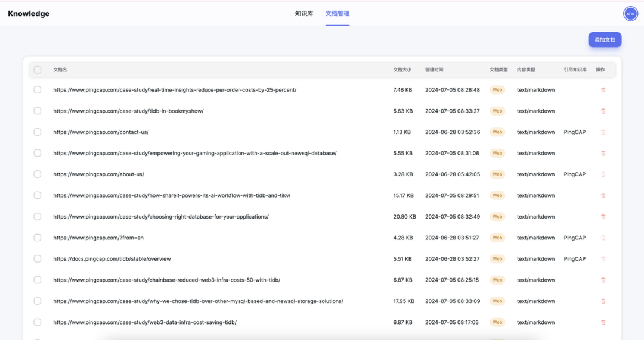Image resolution: width=644 pixels, height=340 pixels.
Task: Select the ?from=en document checkbox
Action: [38, 238]
